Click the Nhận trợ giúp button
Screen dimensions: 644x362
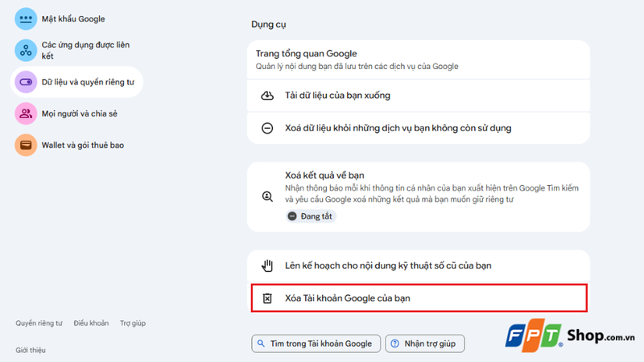click(x=425, y=343)
